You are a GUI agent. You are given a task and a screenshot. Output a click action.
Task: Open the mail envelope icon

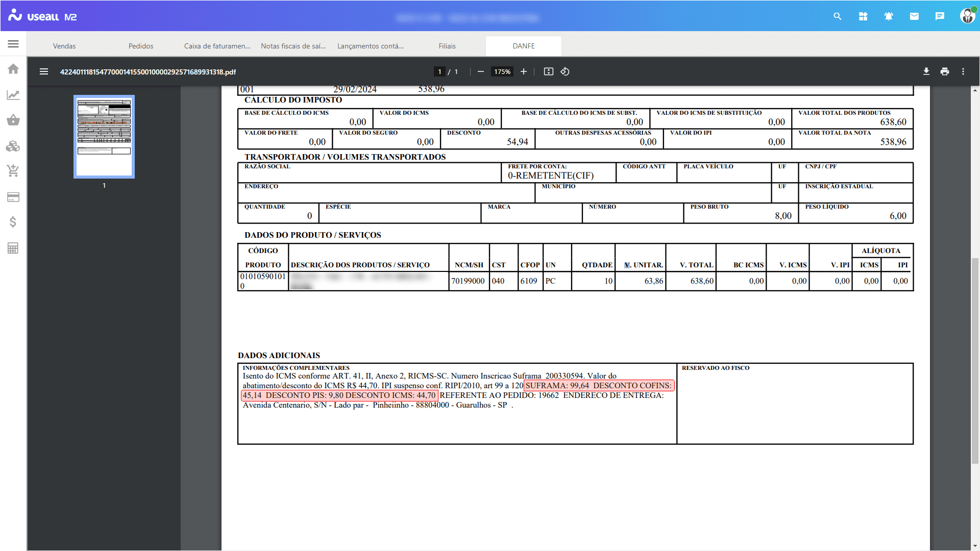pos(914,16)
